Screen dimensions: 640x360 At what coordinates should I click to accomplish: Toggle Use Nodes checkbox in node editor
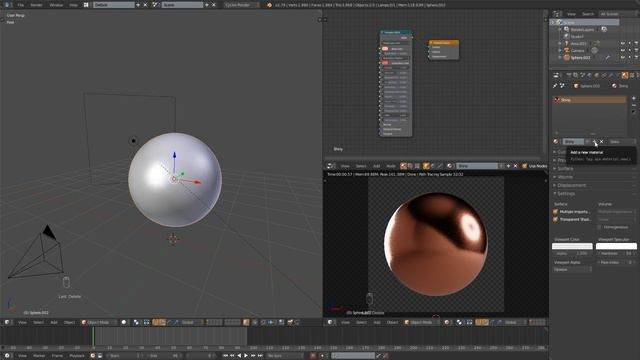pyautogui.click(x=525, y=166)
